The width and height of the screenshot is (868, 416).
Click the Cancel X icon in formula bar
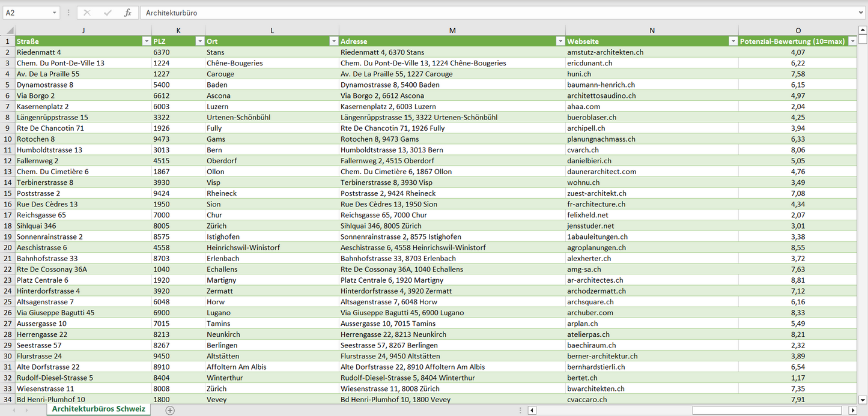pyautogui.click(x=87, y=13)
